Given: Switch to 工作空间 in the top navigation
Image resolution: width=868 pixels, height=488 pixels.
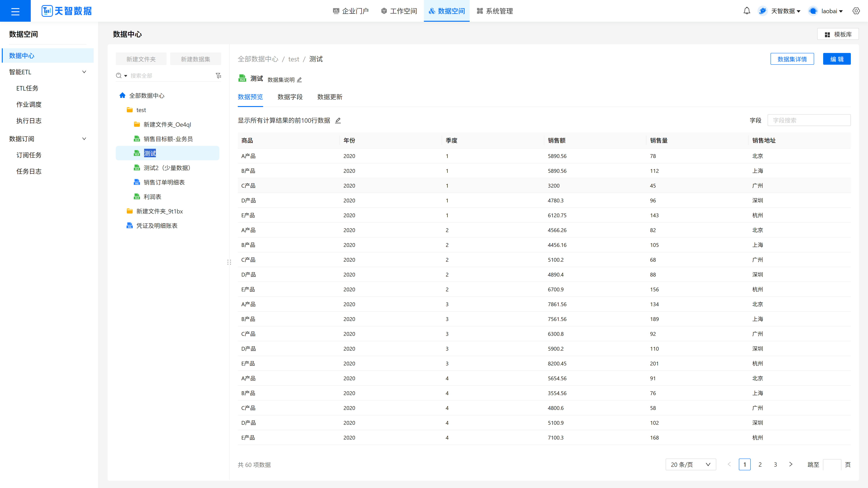Looking at the screenshot, I should pos(399,11).
